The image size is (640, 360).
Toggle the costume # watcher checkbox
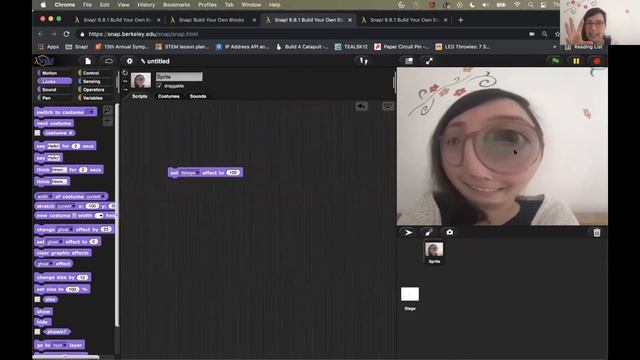coord(38,133)
